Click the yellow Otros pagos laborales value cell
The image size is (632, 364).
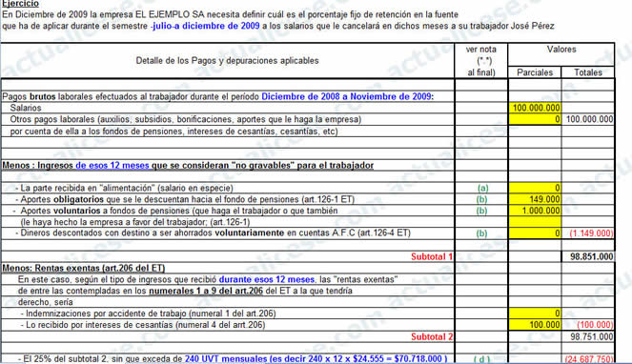tap(535, 119)
